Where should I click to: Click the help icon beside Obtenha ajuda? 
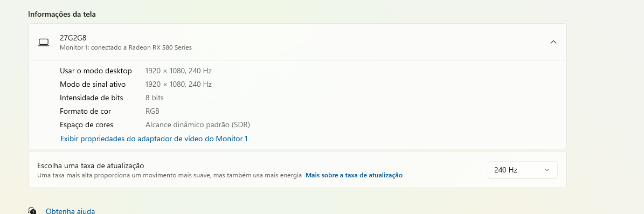[32, 211]
